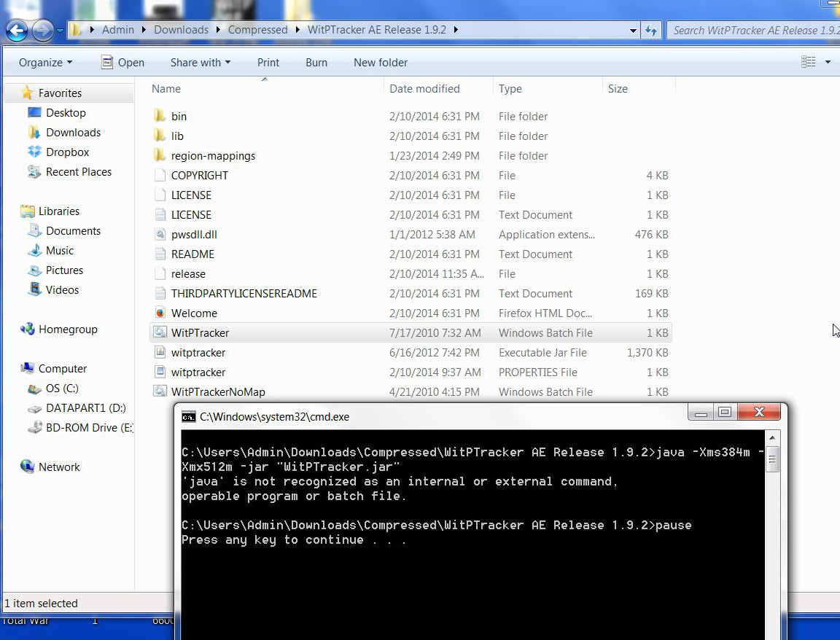Expand arrow after Compressed breadcrumb
The width and height of the screenshot is (840, 640).
point(297,30)
